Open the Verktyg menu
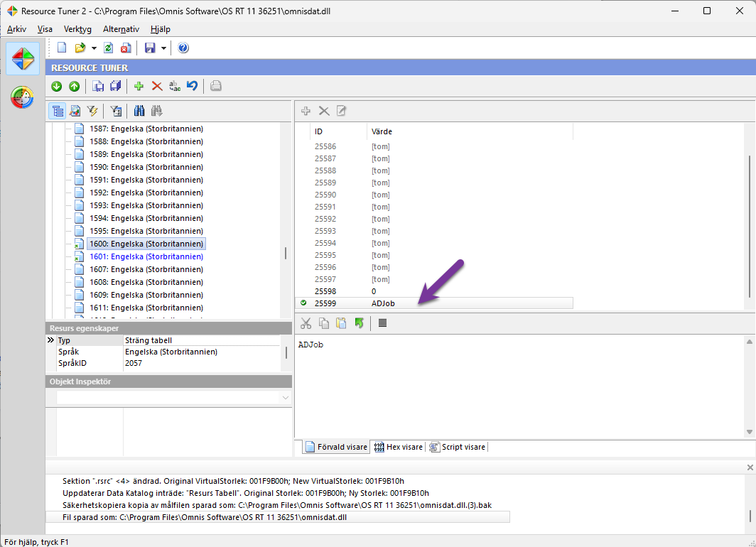Viewport: 756px width, 547px height. tap(77, 29)
